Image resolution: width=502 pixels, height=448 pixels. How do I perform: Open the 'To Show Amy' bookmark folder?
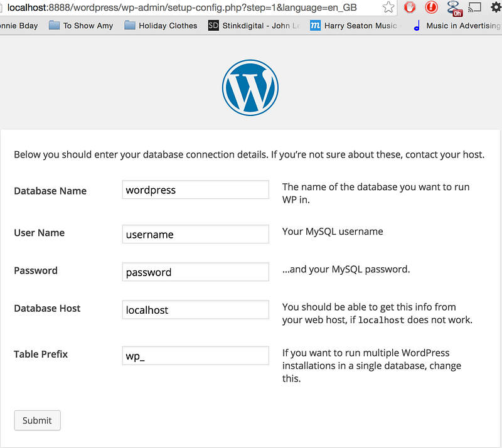click(81, 26)
